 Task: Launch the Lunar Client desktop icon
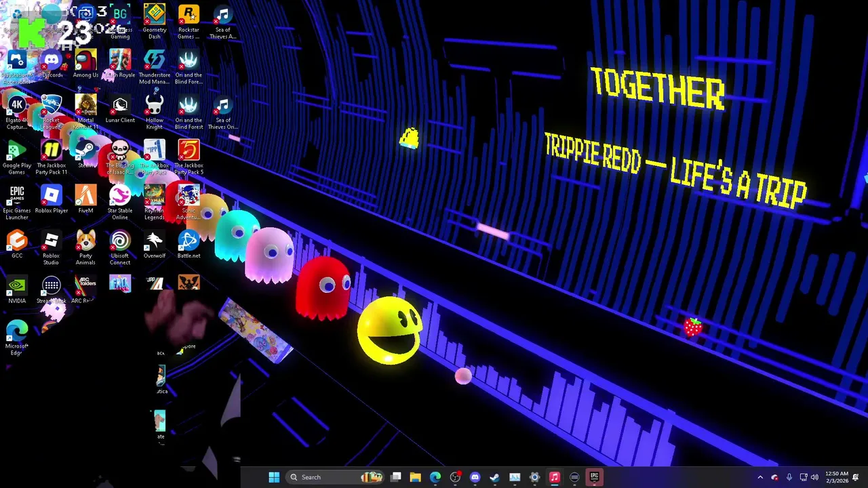click(x=120, y=110)
